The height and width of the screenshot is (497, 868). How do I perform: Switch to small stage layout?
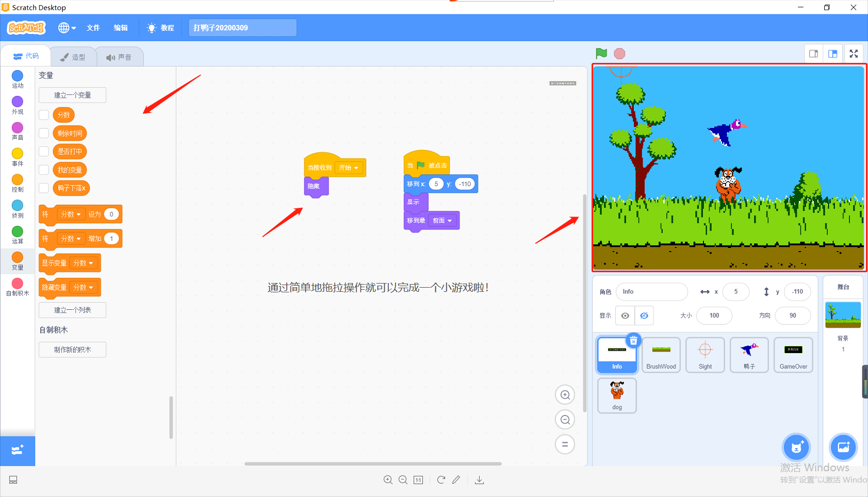click(814, 54)
